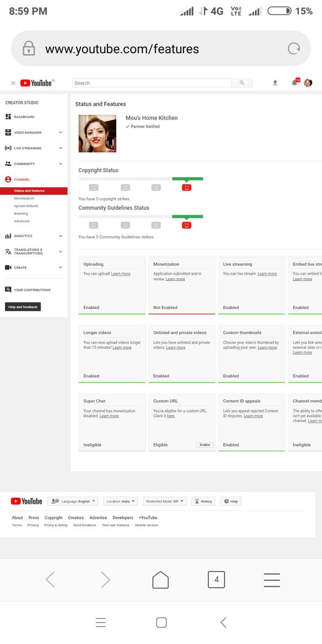The image size is (322, 644).
Task: Click the channel profile picture thumbnail
Action: coord(97,133)
